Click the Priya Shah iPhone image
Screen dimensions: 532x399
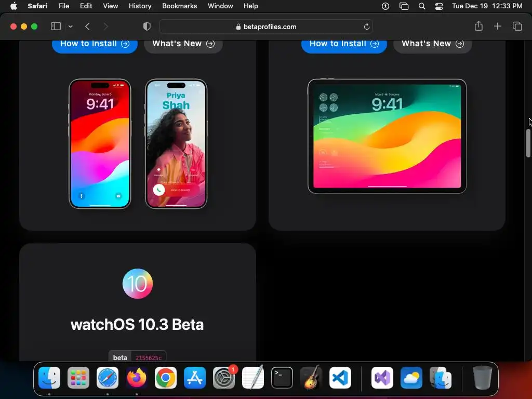(x=176, y=144)
